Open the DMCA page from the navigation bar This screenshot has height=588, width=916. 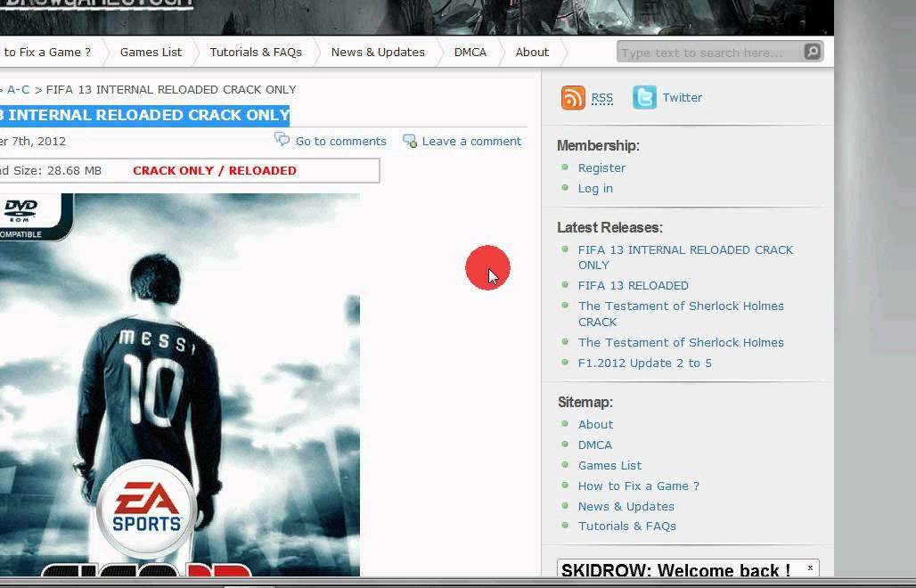point(470,52)
